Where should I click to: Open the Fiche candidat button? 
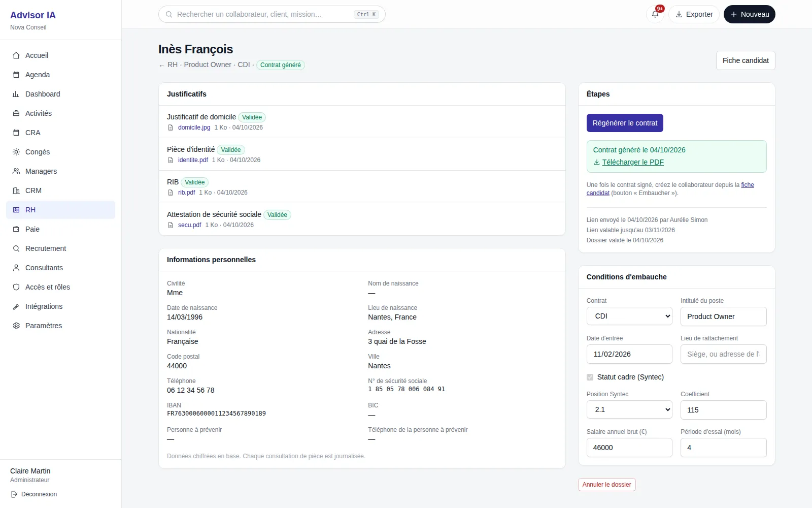click(746, 60)
